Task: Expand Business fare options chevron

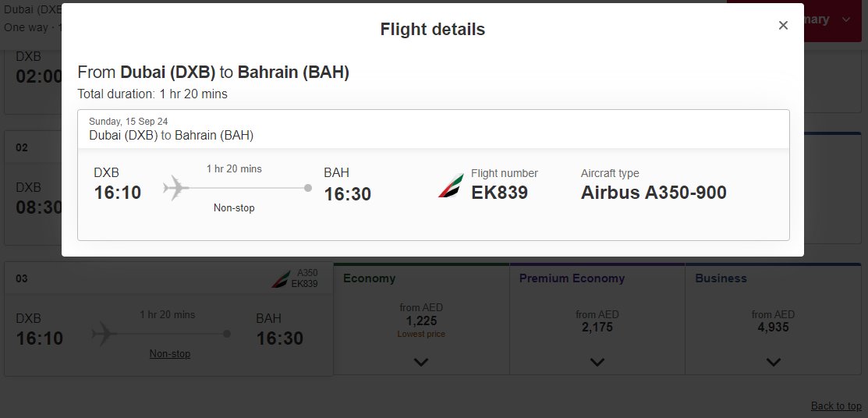Action: 773,362
